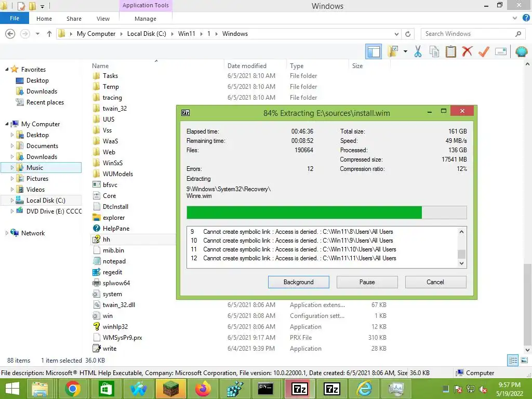Click the Rename toolbar icon
The image size is (532, 399).
(501, 52)
